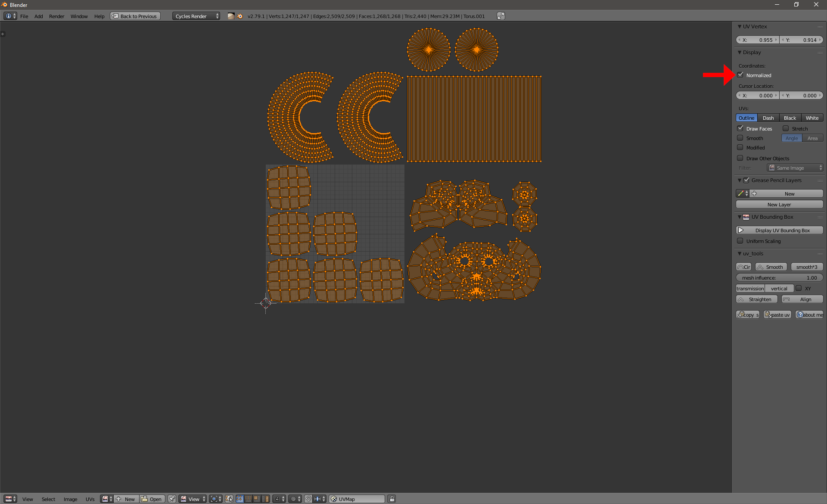827x504 pixels.
Task: Expand hidden region with the small plus at top left
Action: 3,34
